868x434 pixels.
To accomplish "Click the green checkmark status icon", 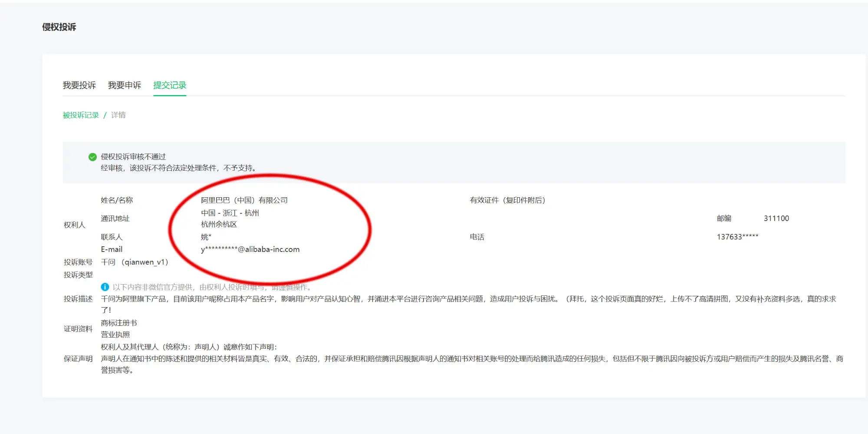I will pyautogui.click(x=92, y=157).
